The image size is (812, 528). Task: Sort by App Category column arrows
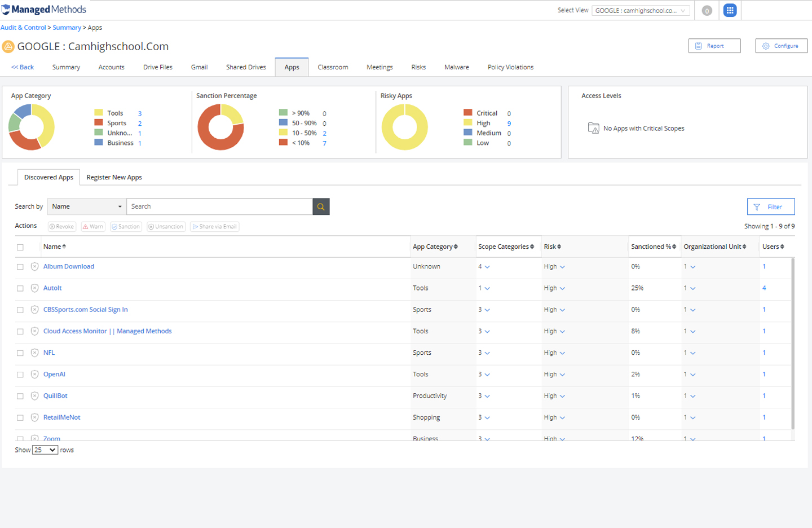point(456,247)
